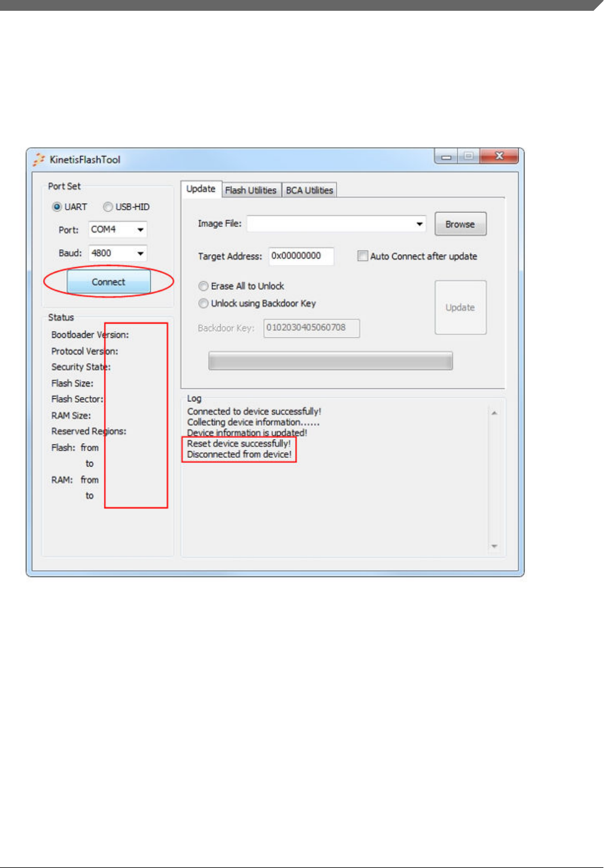Click the KinetisFlashTool app icon in title bar

[x=39, y=159]
